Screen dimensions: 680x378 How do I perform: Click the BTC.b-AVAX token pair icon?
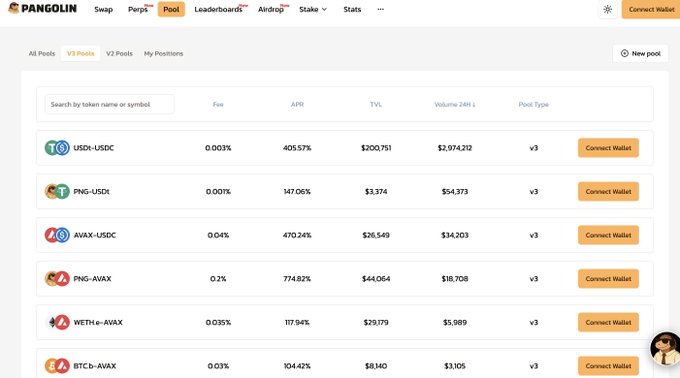point(57,366)
